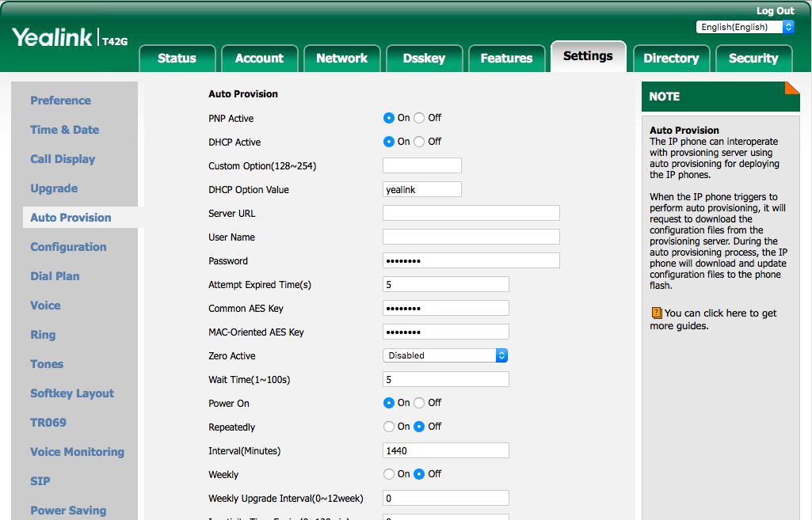Focus the Interval(Minutes) field
The width and height of the screenshot is (812, 520).
coord(445,450)
